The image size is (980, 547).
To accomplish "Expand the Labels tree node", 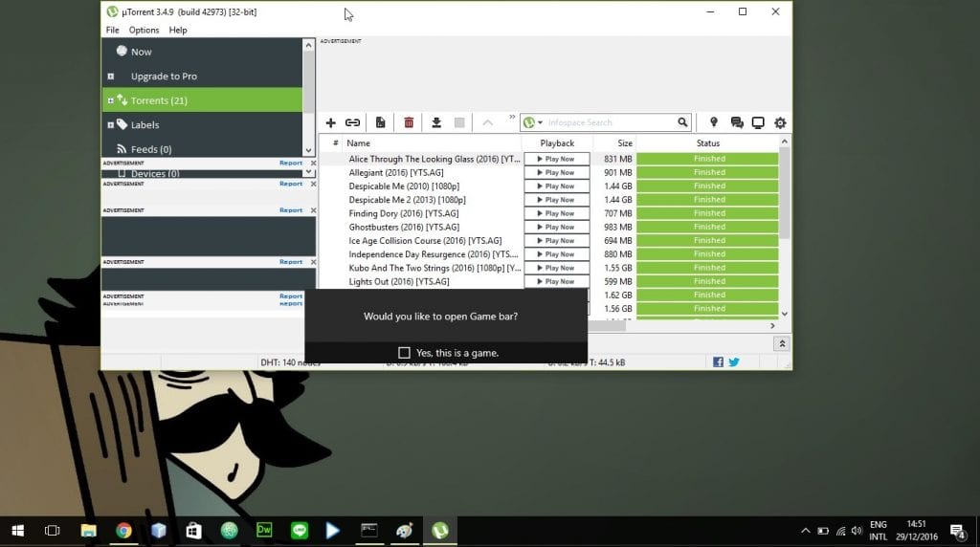I will [111, 125].
